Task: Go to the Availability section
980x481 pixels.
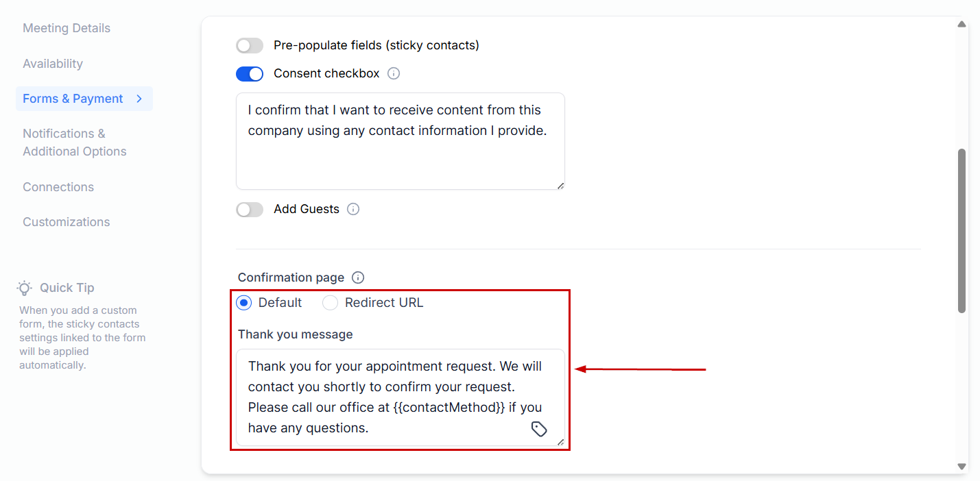Action: 53,64
